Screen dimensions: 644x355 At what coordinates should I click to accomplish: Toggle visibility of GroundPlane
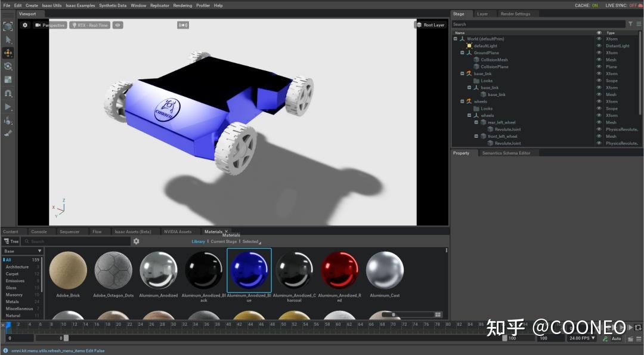tap(599, 53)
